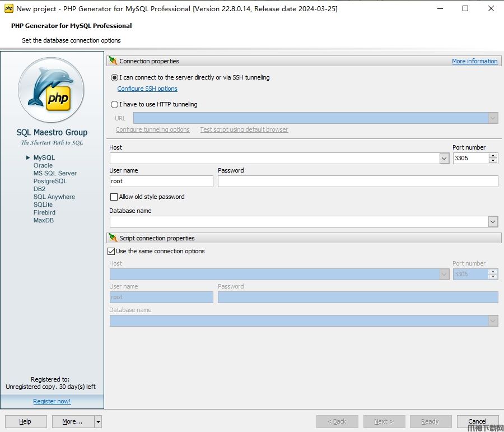504x432 pixels.
Task: Select the HTTP tunneling radio option
Action: tap(115, 104)
